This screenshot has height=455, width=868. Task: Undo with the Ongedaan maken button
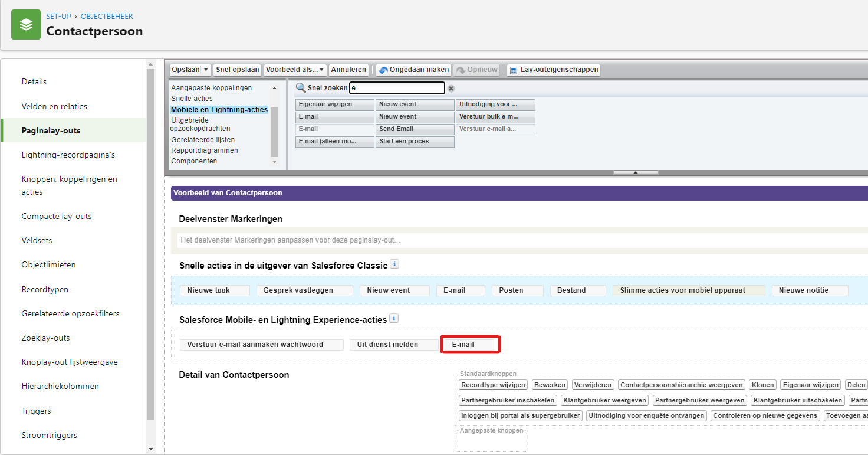tap(413, 70)
